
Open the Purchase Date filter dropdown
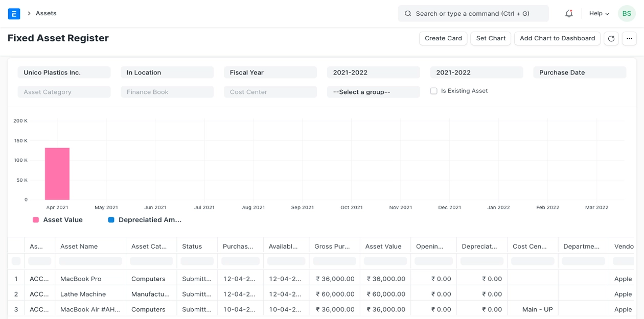tap(579, 72)
